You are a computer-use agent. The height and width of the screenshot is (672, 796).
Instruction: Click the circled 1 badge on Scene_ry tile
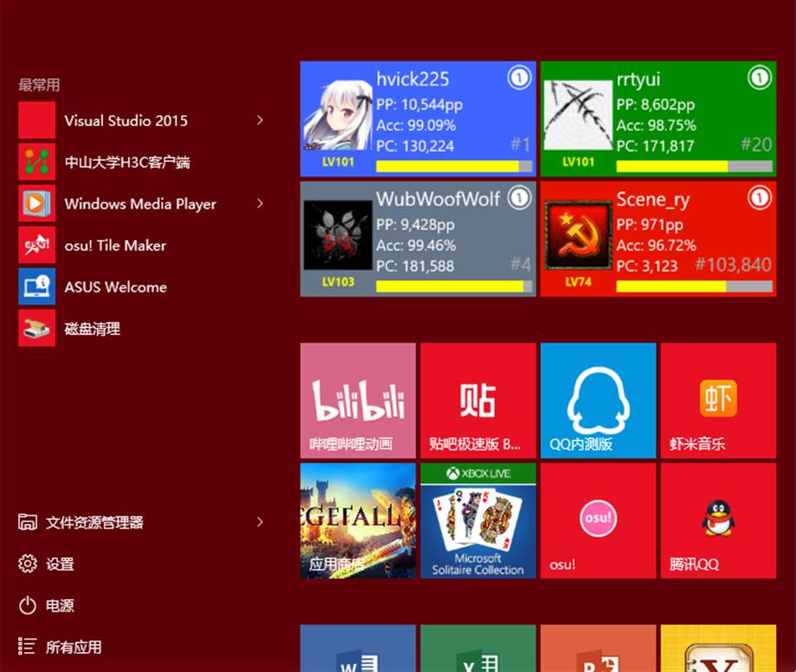tap(759, 198)
